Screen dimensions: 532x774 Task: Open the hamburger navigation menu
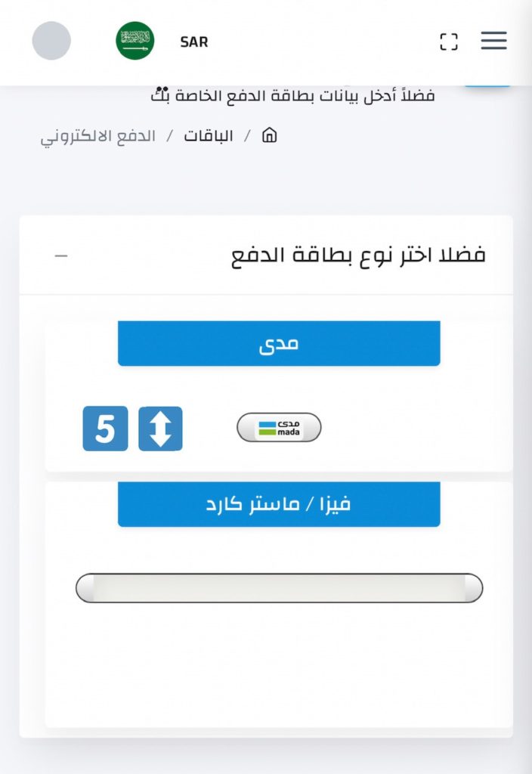click(493, 41)
